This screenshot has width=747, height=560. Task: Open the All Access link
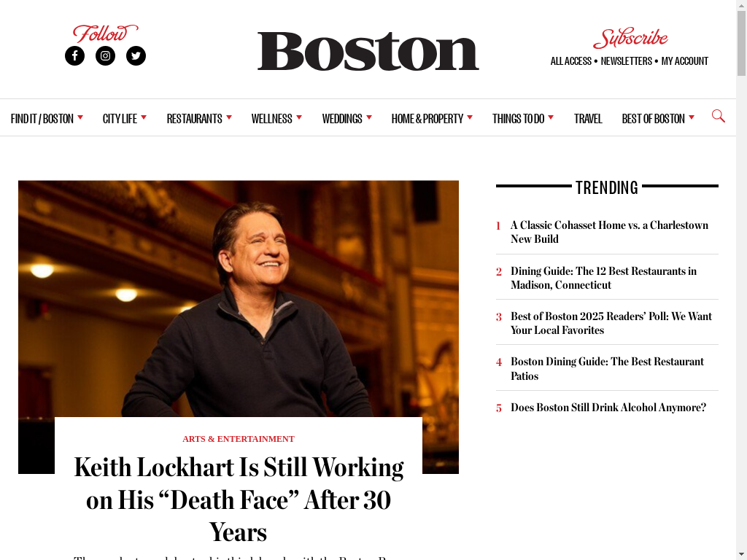point(570,61)
